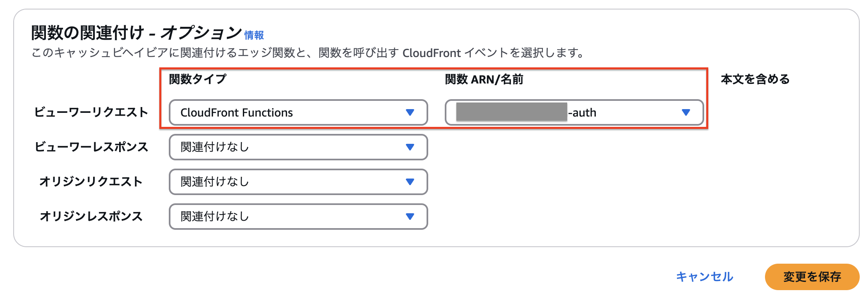This screenshot has width=868, height=305.
Task: Click the triangle icon beside viewer response 関連付けなし
Action: [410, 147]
